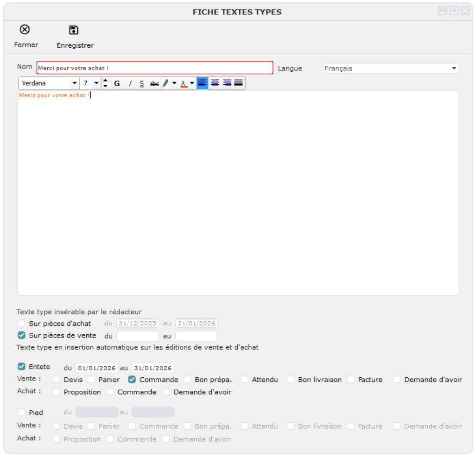Enable the Pied checkbox
The width and height of the screenshot is (476, 457).
[21, 413]
